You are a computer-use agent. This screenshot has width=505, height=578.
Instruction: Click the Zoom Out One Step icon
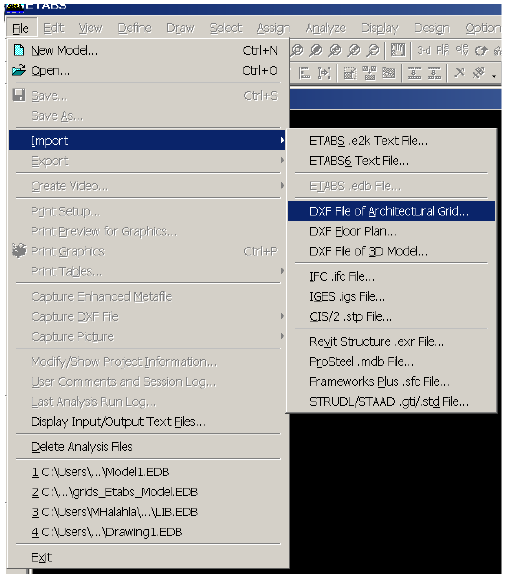coord(373,50)
